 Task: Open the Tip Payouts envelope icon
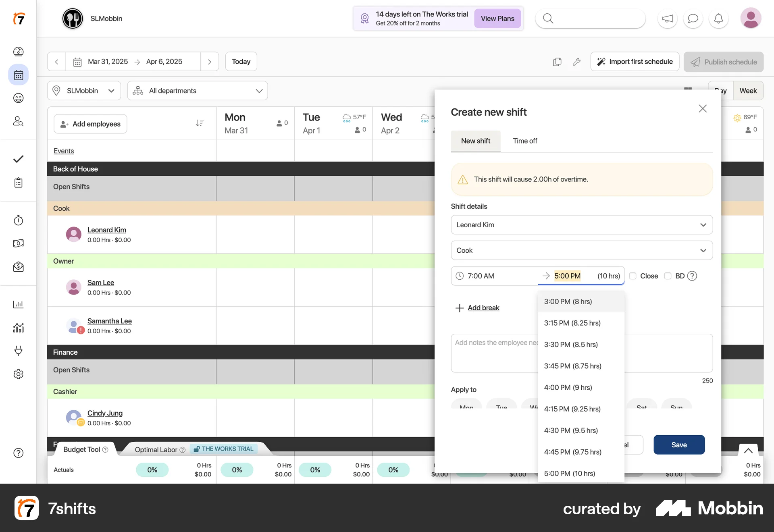(18, 267)
